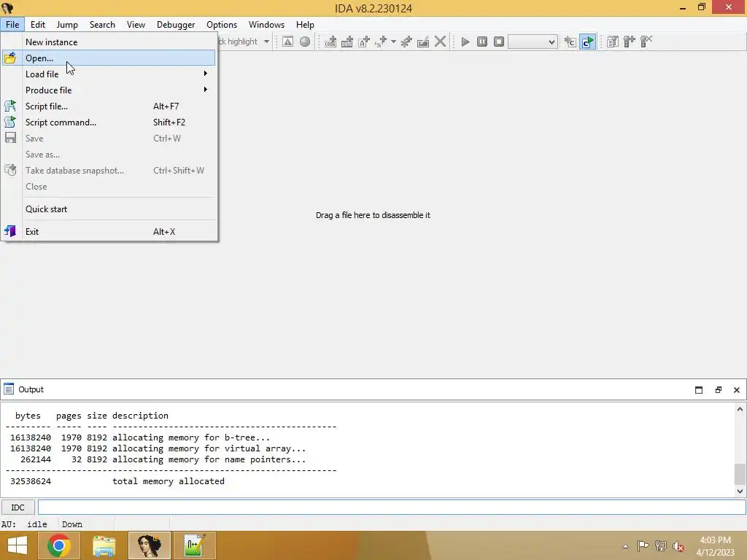Click the X delete toolbar icon
Screen dimensions: 747x560
coord(440,42)
